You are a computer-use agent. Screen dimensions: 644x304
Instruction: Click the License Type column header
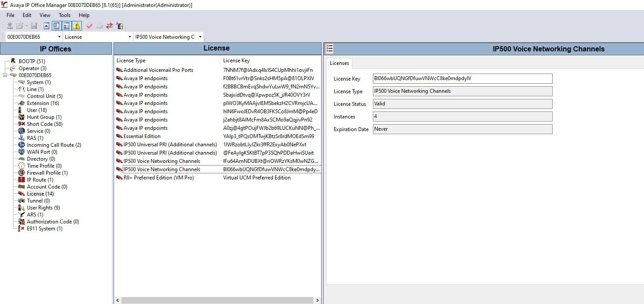pyautogui.click(x=168, y=61)
